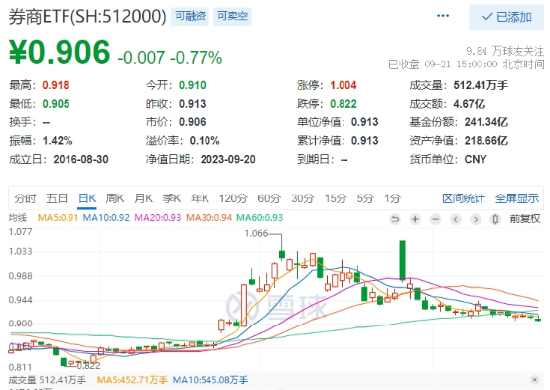
Task: Click the 货币单位 CNY value
Action: click(x=475, y=159)
